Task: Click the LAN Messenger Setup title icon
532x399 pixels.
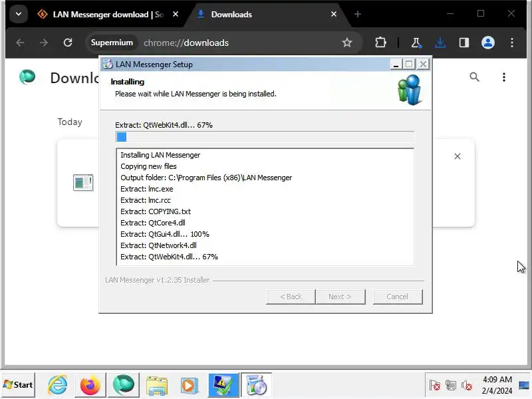Action: [x=108, y=64]
